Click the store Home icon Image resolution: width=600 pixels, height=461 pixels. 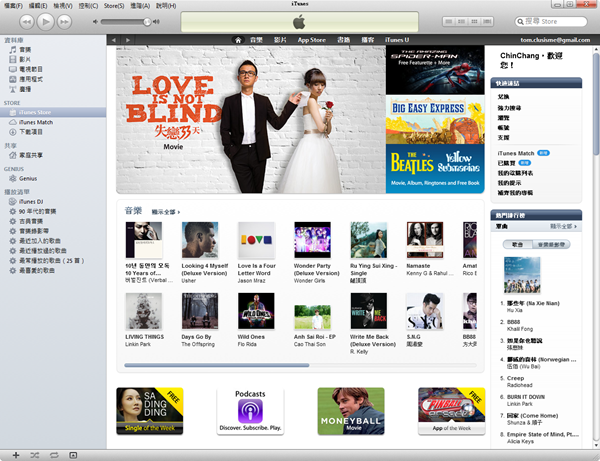coord(239,40)
